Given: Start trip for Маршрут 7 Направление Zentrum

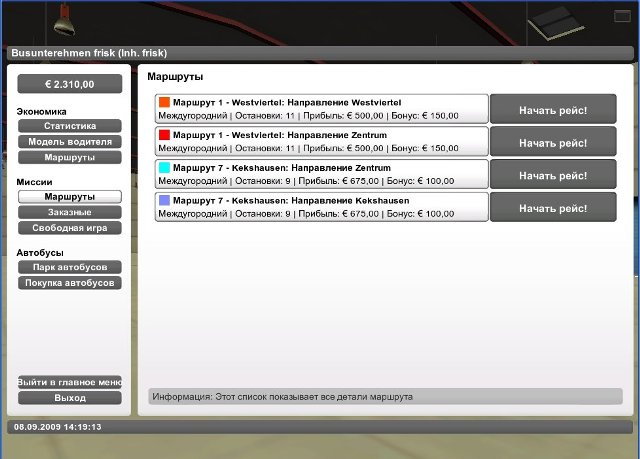Looking at the screenshot, I should coord(553,174).
